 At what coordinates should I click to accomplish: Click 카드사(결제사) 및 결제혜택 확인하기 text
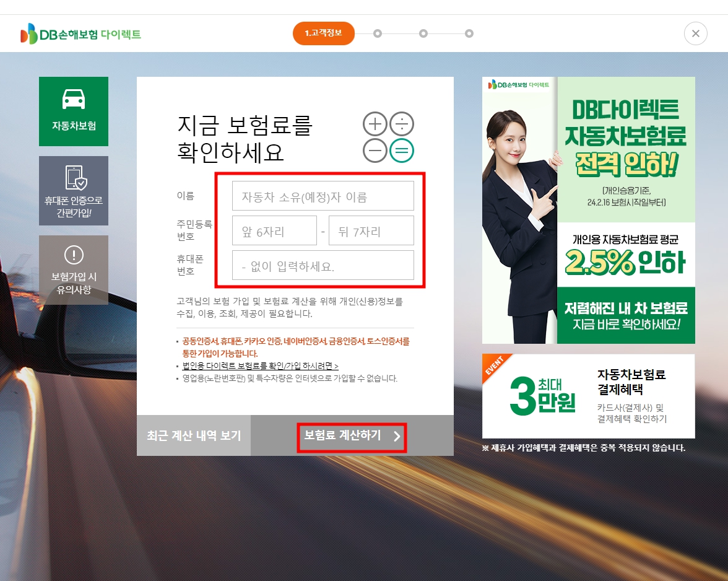(631, 413)
